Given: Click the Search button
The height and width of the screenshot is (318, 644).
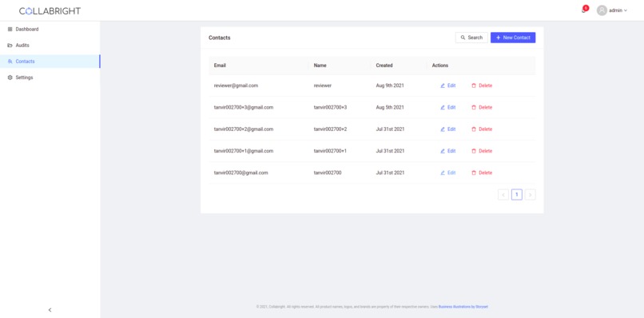Looking at the screenshot, I should click(471, 38).
